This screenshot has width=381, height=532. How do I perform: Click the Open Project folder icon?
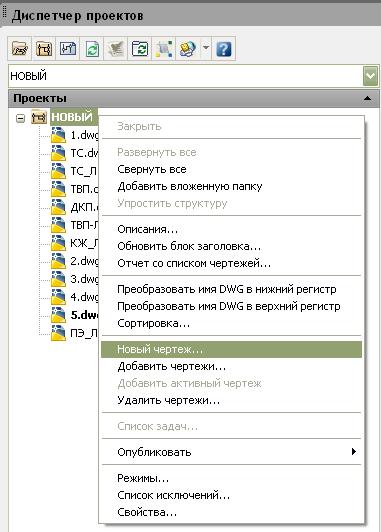point(20,49)
